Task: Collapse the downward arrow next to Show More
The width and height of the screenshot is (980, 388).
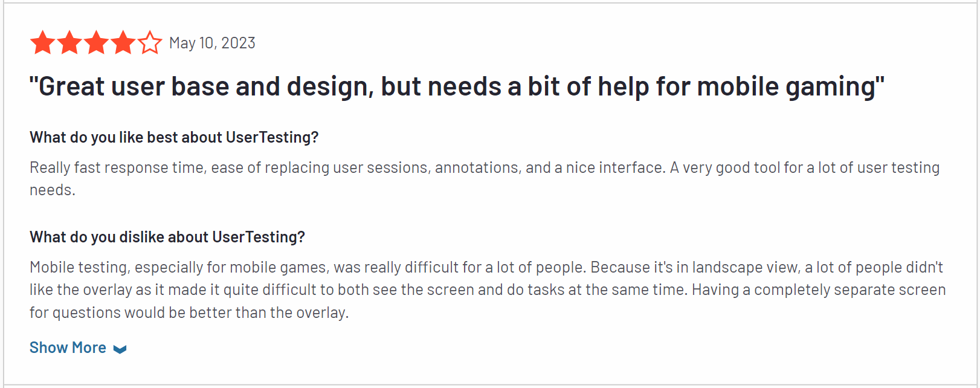Action: [x=120, y=349]
